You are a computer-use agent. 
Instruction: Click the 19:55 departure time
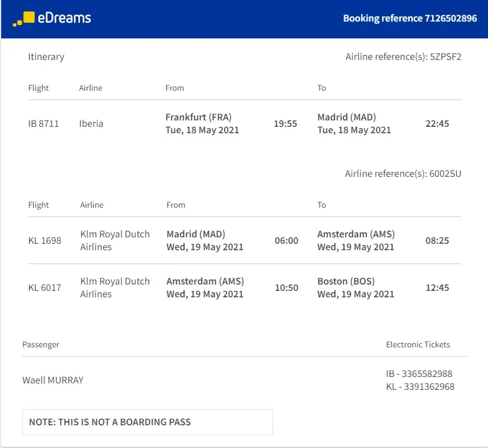tap(285, 123)
